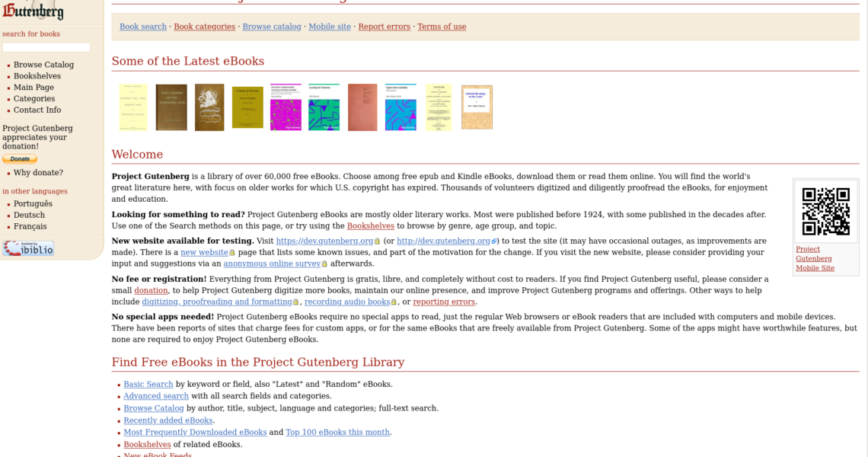The width and height of the screenshot is (868, 457).
Task: Click the Report errors top link
Action: (384, 27)
